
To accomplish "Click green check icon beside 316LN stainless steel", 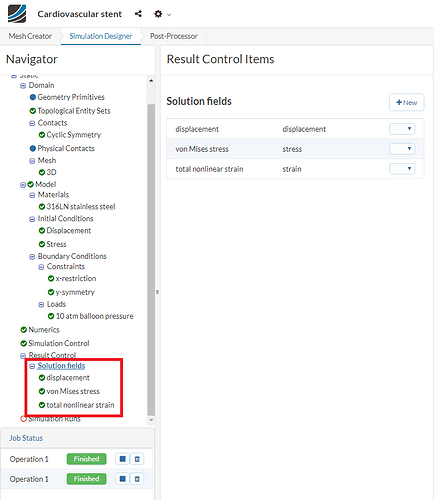I will pos(42,207).
